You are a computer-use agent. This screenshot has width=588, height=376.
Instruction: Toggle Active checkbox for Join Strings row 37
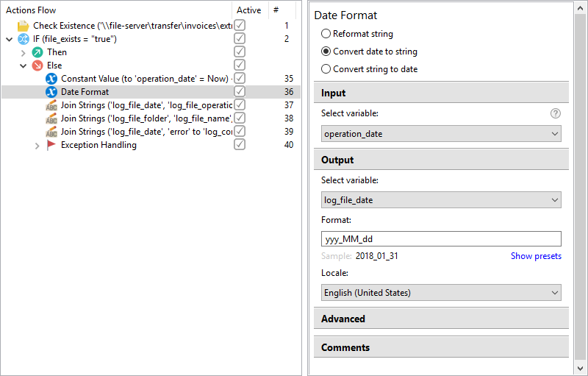tap(240, 104)
